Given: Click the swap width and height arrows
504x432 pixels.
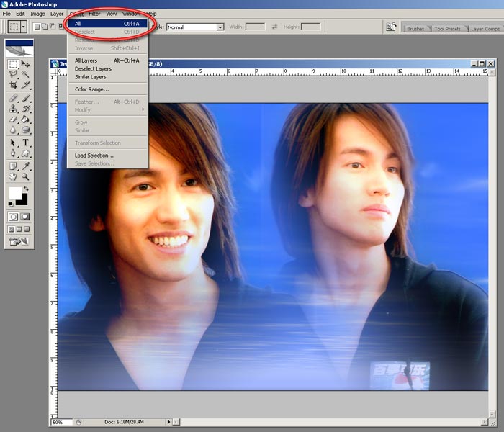Looking at the screenshot, I should tap(274, 27).
